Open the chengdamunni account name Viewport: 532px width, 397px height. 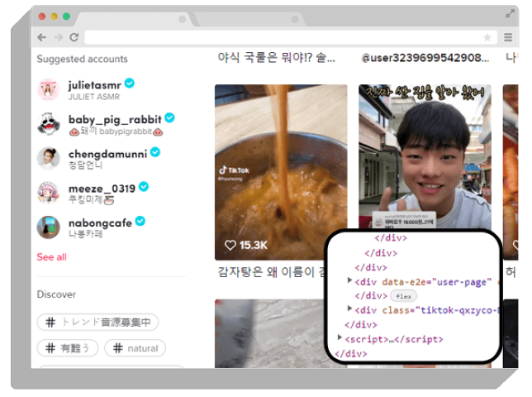point(107,154)
